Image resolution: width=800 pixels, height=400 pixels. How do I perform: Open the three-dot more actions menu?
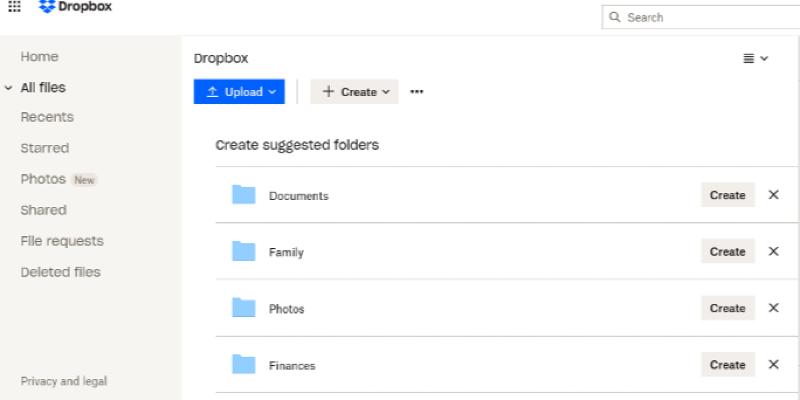(x=417, y=92)
